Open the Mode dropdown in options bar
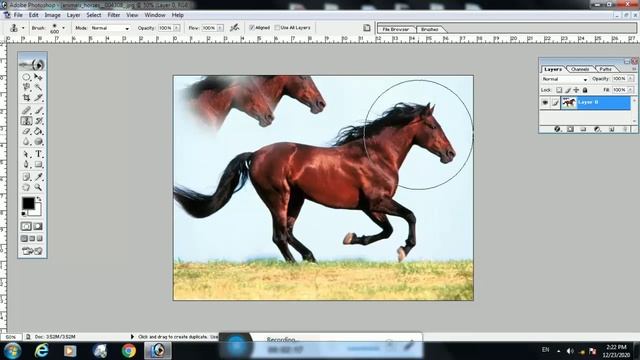The width and height of the screenshot is (640, 360). [x=127, y=28]
